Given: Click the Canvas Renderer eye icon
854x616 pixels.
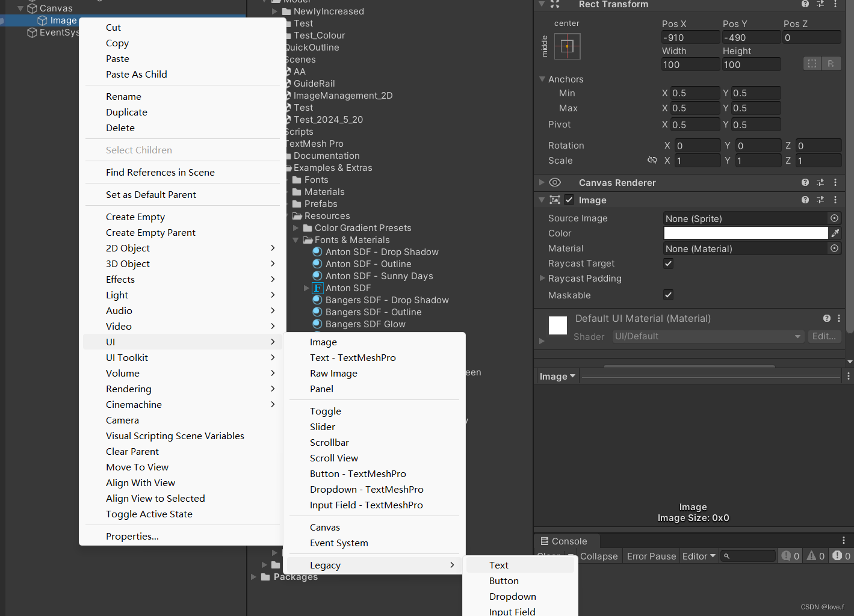Looking at the screenshot, I should coord(555,182).
